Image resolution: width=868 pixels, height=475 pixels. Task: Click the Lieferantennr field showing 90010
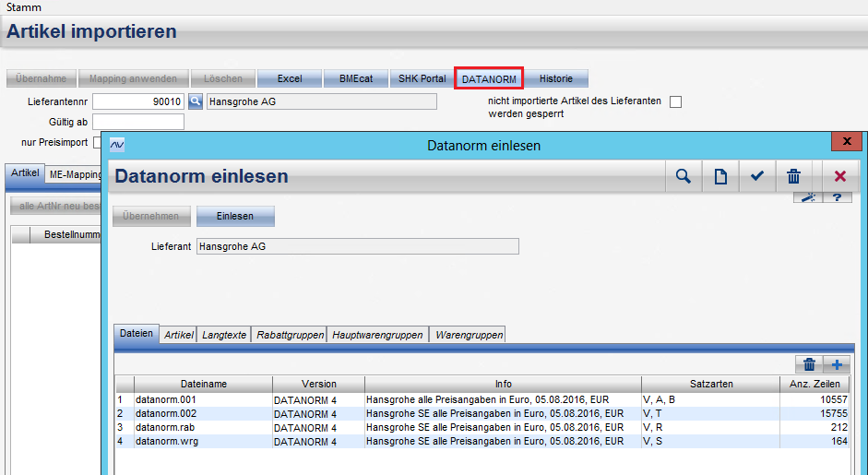click(137, 101)
